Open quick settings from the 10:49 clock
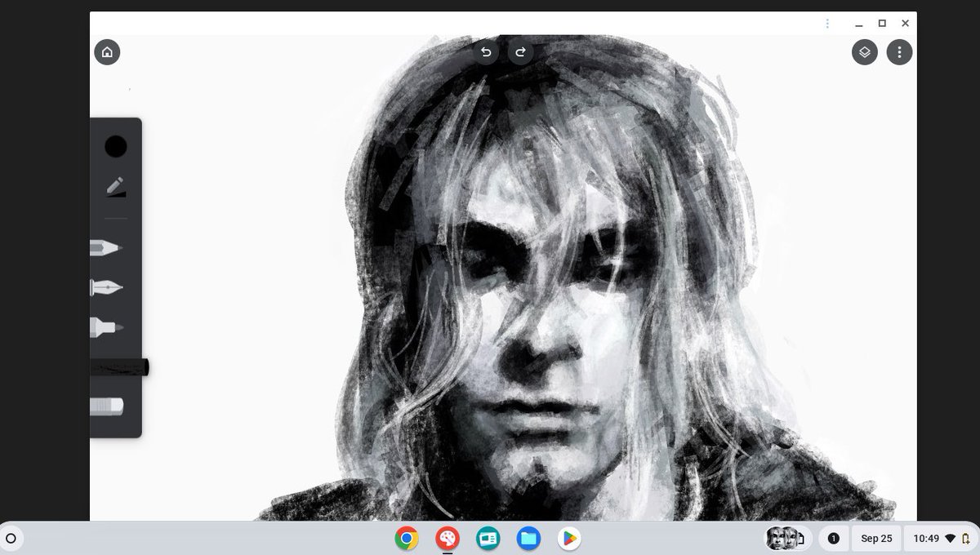980x555 pixels. click(x=941, y=539)
